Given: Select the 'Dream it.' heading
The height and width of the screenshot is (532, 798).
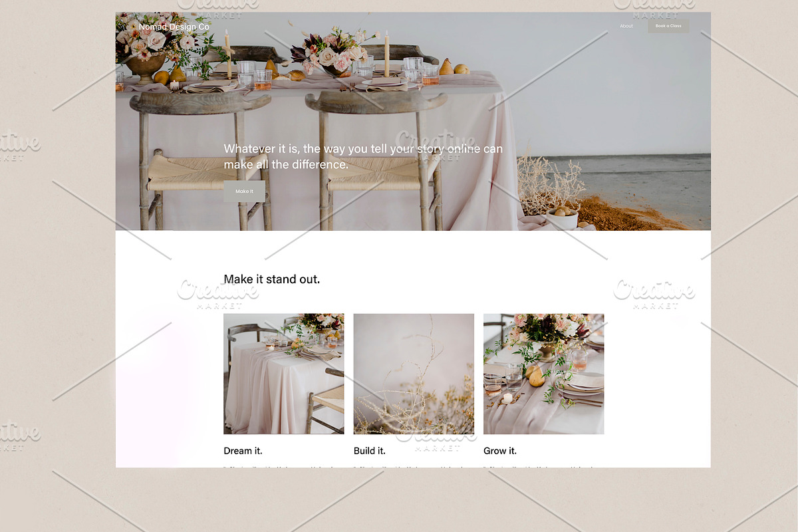Looking at the screenshot, I should point(243,451).
